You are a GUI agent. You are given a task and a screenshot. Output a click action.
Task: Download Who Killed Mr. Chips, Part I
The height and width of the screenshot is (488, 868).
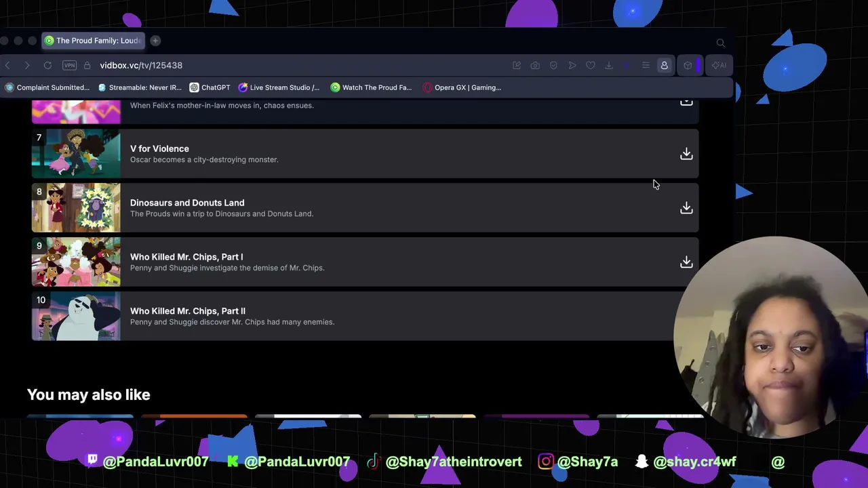pyautogui.click(x=686, y=262)
